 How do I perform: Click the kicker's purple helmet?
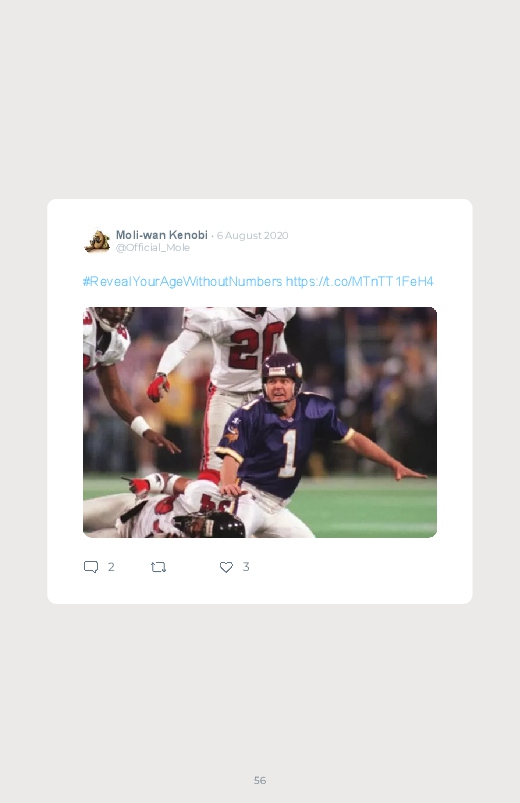click(281, 371)
